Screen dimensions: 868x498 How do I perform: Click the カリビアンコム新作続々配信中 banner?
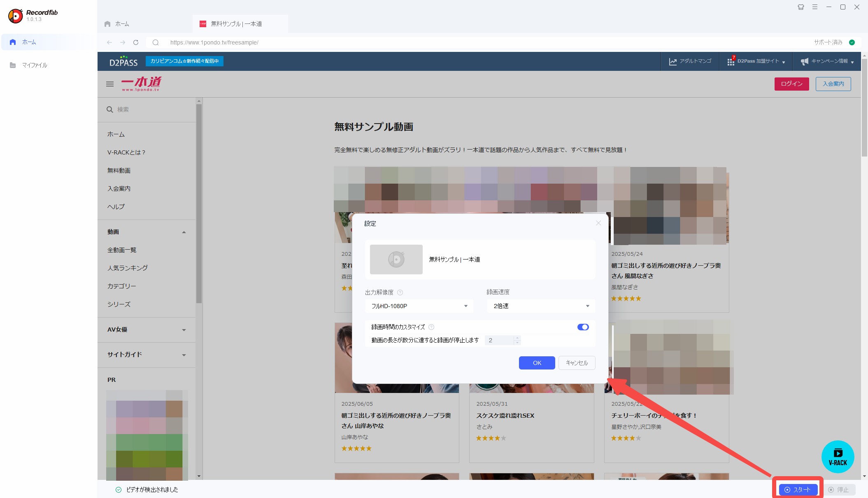pyautogui.click(x=184, y=61)
